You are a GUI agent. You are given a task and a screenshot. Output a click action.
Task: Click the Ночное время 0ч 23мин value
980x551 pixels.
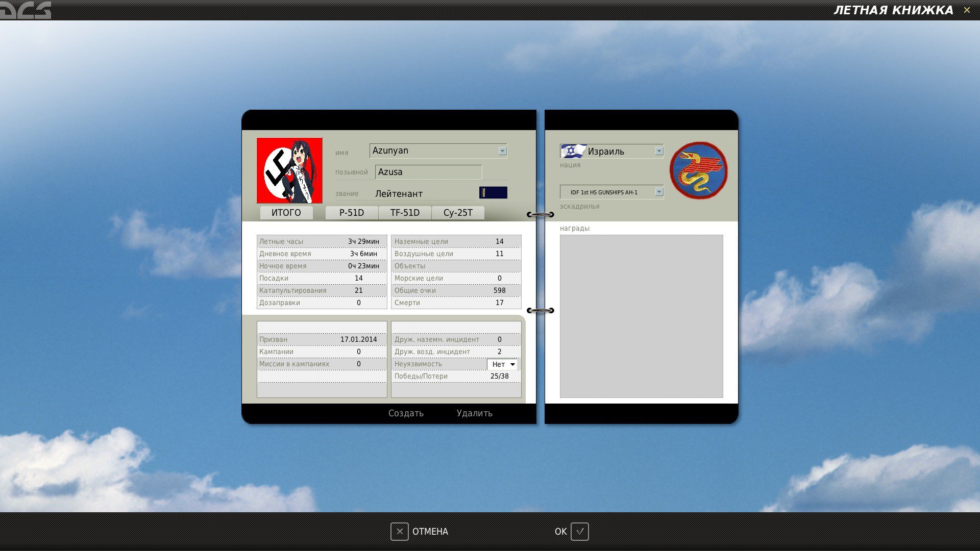pyautogui.click(x=363, y=266)
